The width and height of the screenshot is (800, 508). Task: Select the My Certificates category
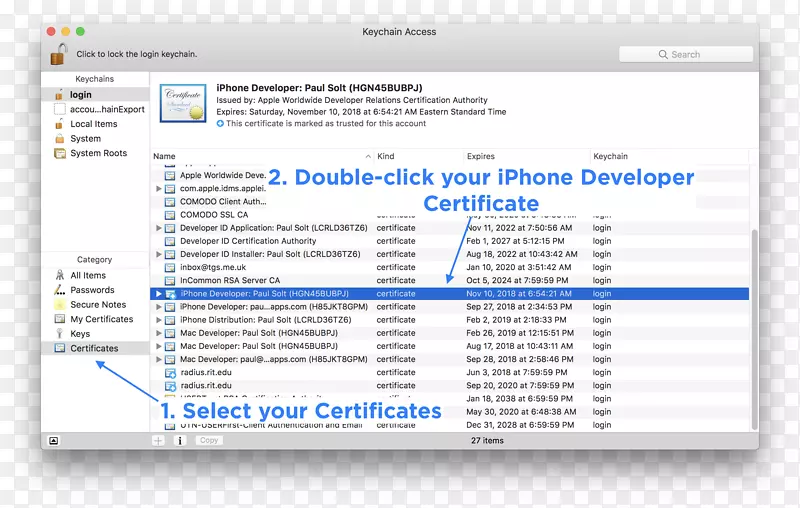[101, 319]
